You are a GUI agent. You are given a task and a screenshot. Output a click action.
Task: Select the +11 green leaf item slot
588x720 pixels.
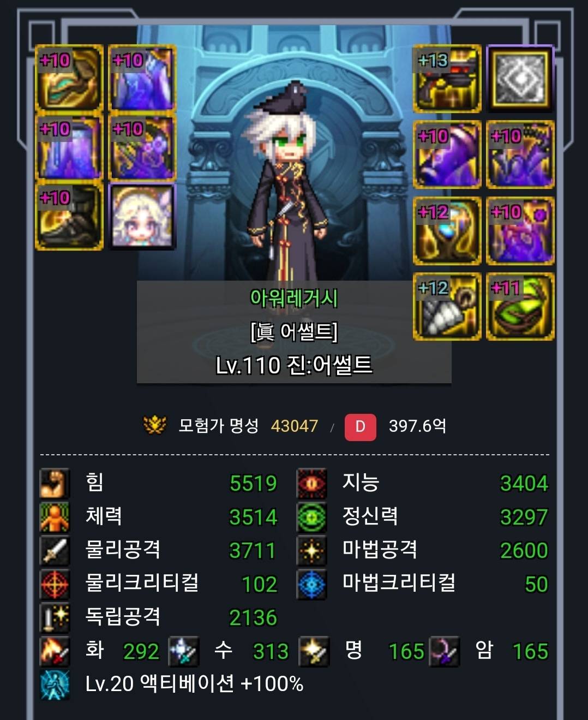(x=520, y=307)
